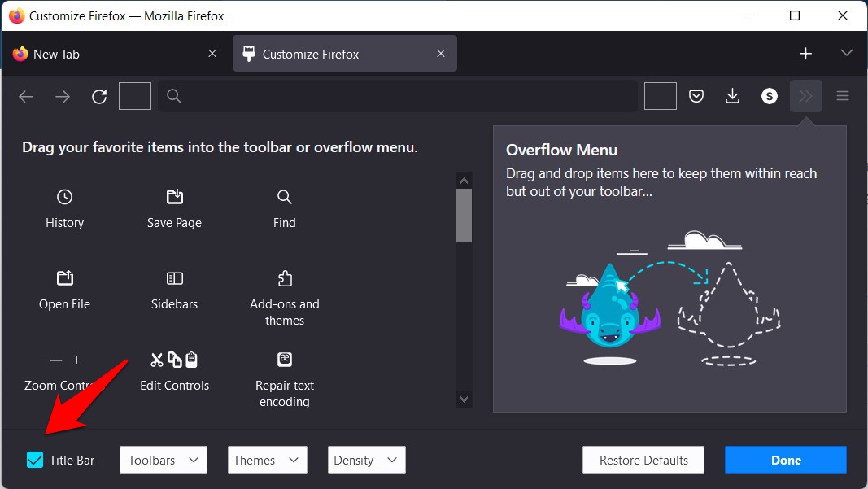Click the Sidebars icon
The width and height of the screenshot is (868, 489).
174,278
